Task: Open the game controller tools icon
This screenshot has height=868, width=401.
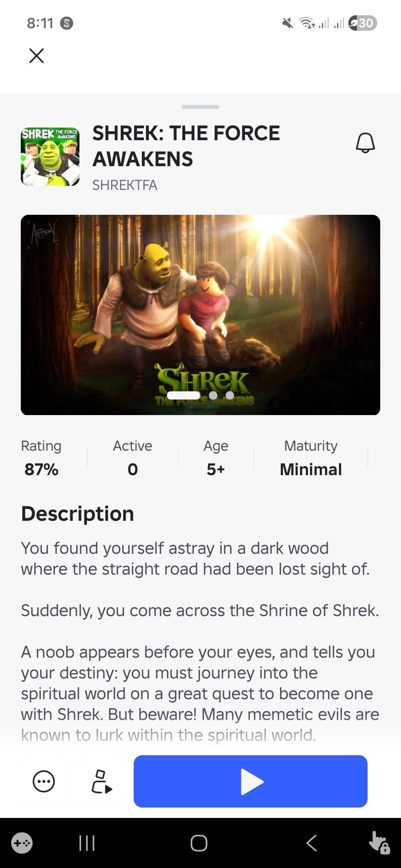Action: 22,843
